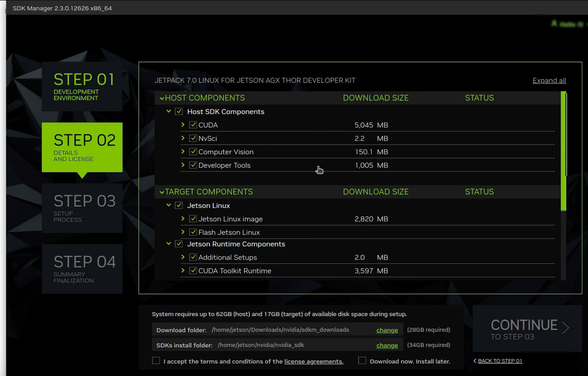
Task: Collapse the Host SDK Components group
Action: pyautogui.click(x=169, y=111)
